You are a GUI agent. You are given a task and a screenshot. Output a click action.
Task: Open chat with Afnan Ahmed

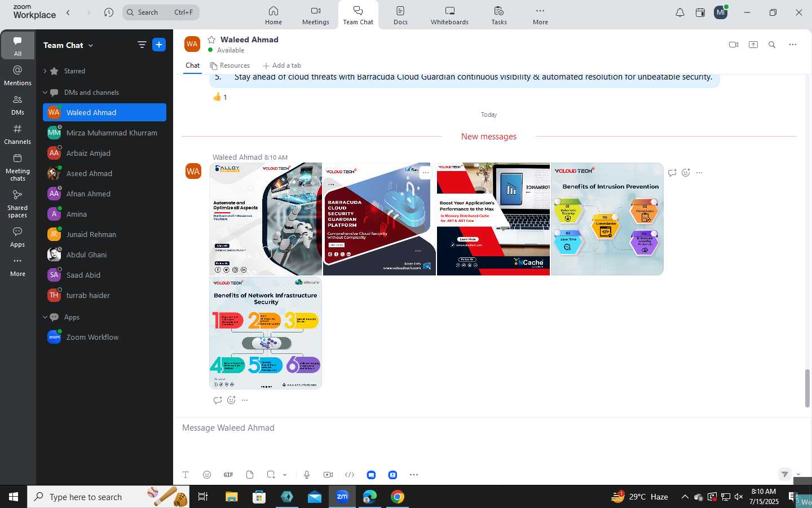pos(104,194)
